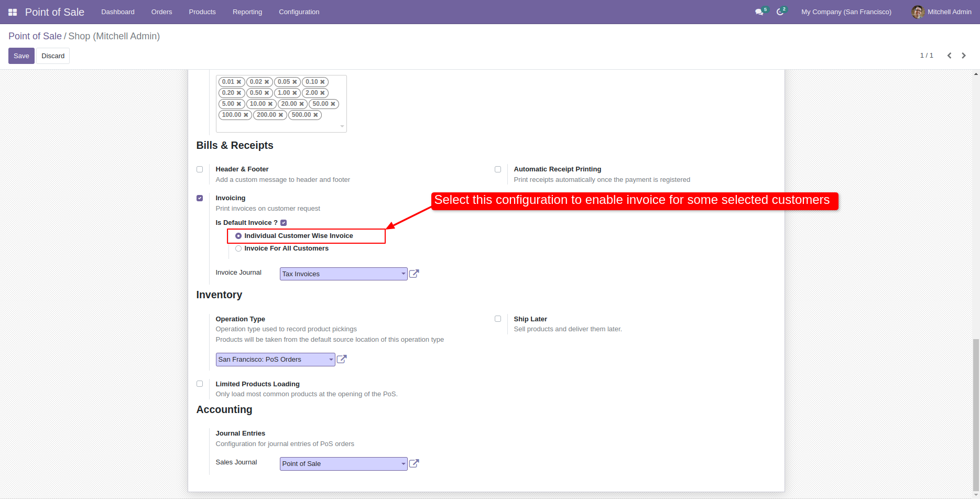The image size is (980, 499).
Task: Uncheck the Invoicing checkbox
Action: tap(200, 198)
